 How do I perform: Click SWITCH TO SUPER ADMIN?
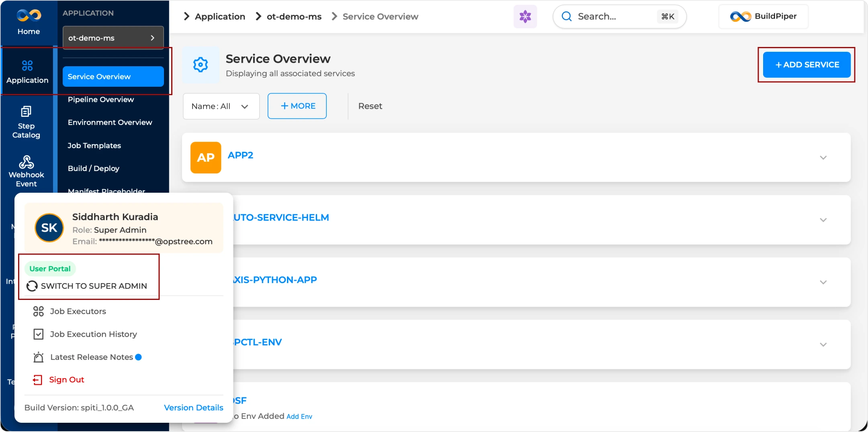pyautogui.click(x=94, y=286)
